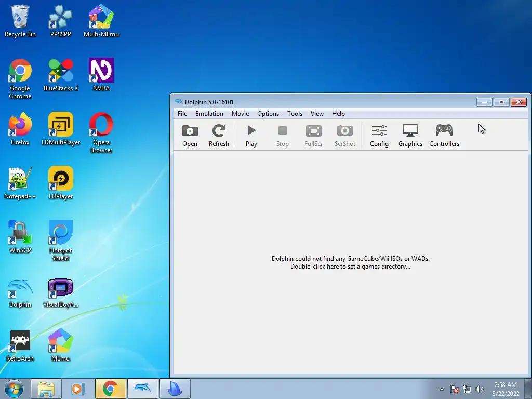Open the Emulation menu
This screenshot has height=399, width=532.
[209, 114]
